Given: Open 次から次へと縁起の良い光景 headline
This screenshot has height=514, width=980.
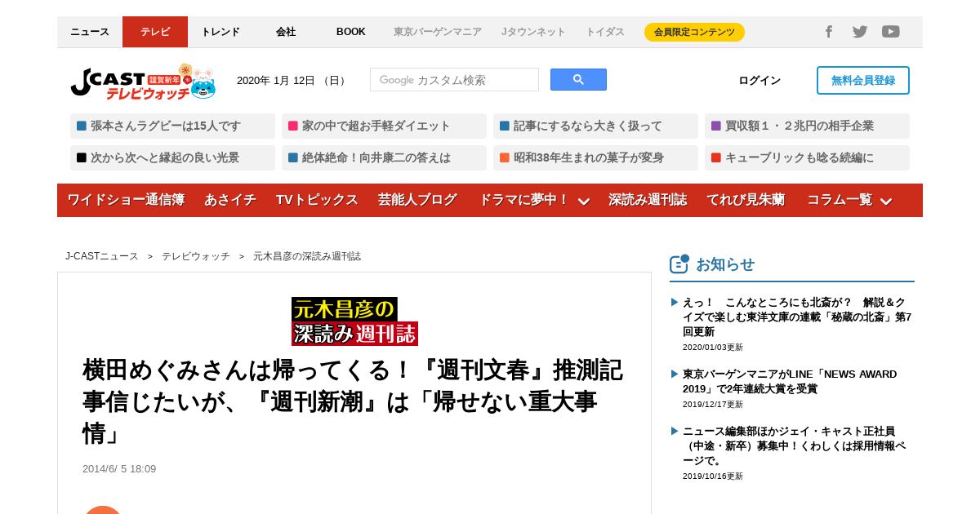Looking at the screenshot, I should pos(172,157).
